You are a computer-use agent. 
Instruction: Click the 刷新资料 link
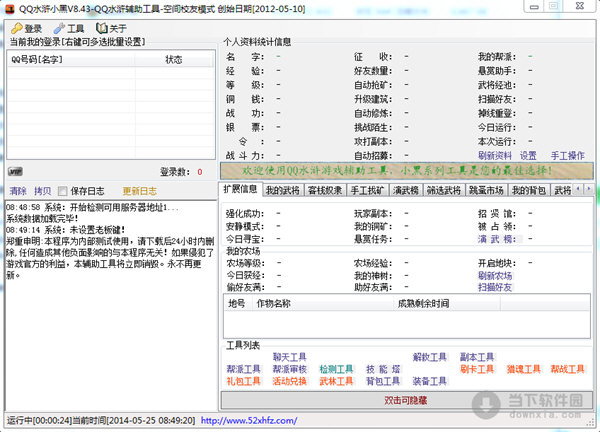pos(495,155)
